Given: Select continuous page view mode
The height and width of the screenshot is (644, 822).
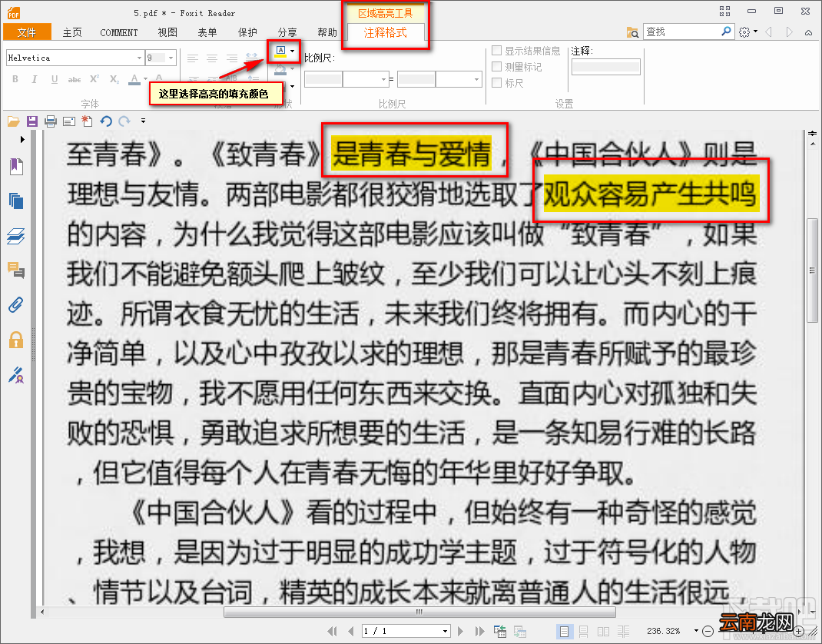Looking at the screenshot, I should coord(584,632).
